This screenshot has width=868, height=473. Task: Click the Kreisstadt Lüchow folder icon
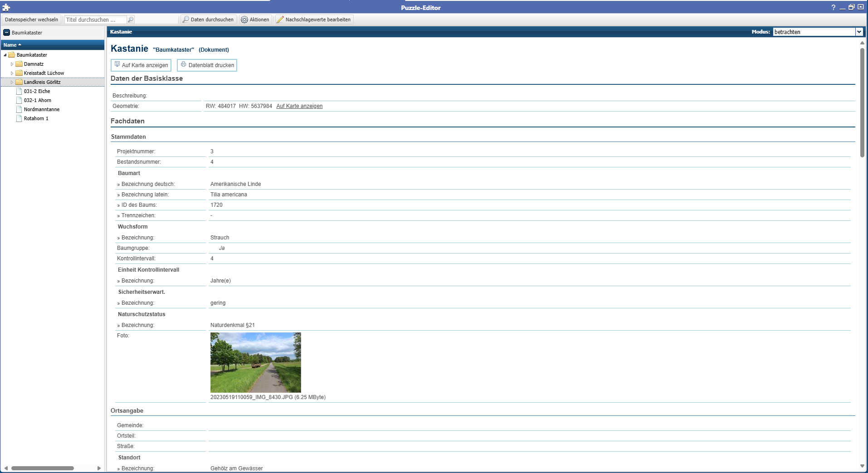click(19, 73)
